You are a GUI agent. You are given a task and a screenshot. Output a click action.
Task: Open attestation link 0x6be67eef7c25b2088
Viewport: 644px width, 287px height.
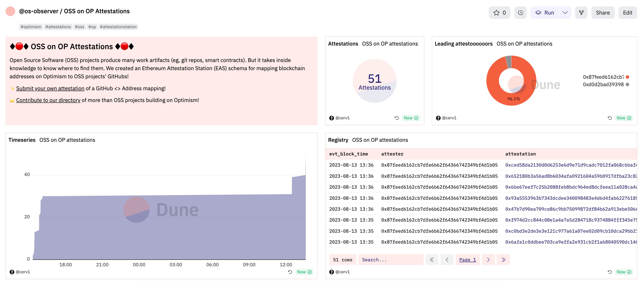[571, 187]
